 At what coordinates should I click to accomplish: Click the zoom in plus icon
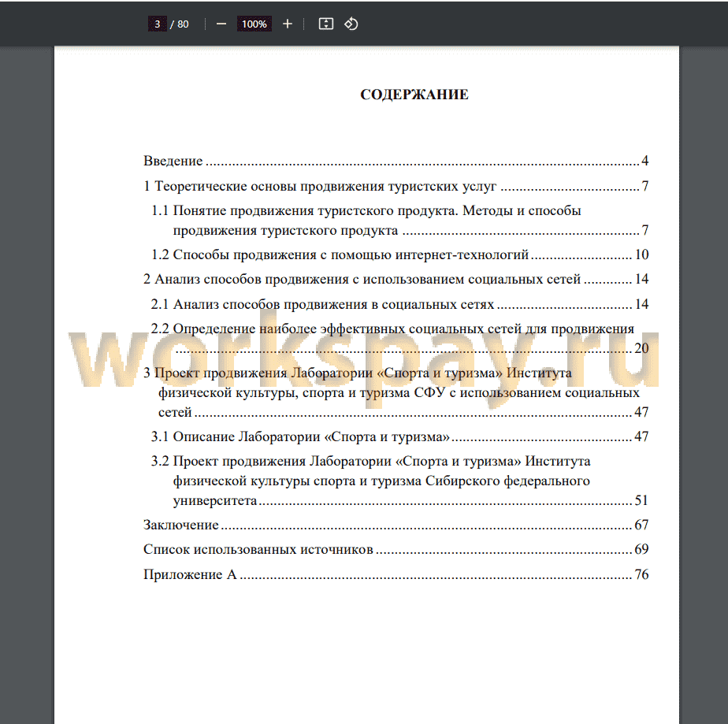click(288, 24)
